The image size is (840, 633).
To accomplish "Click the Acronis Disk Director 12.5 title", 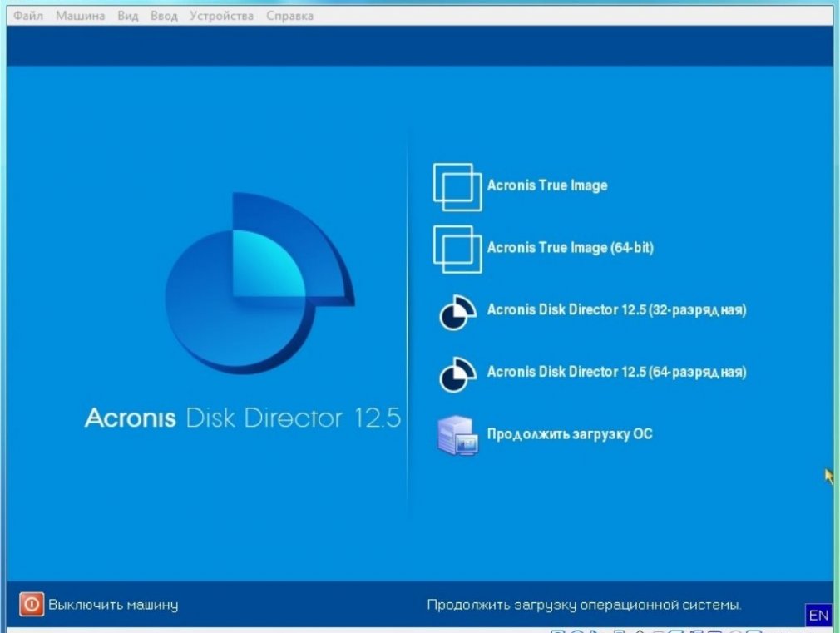I will (243, 418).
